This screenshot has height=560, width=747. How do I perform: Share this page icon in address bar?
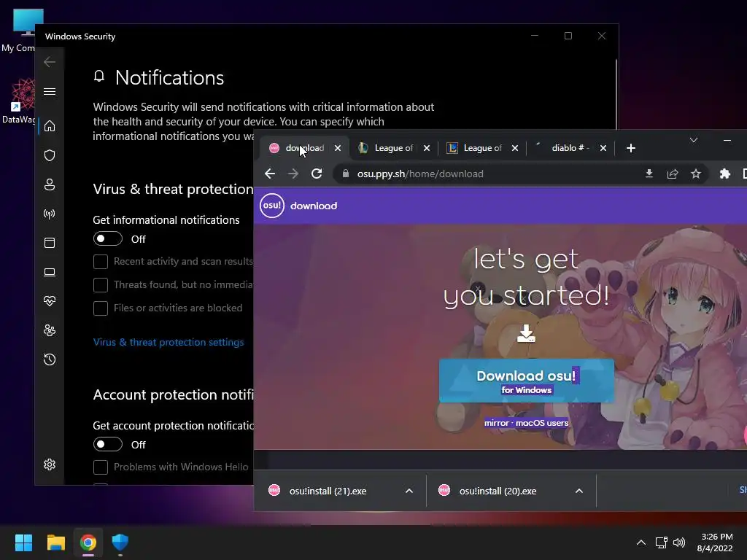[x=672, y=174]
